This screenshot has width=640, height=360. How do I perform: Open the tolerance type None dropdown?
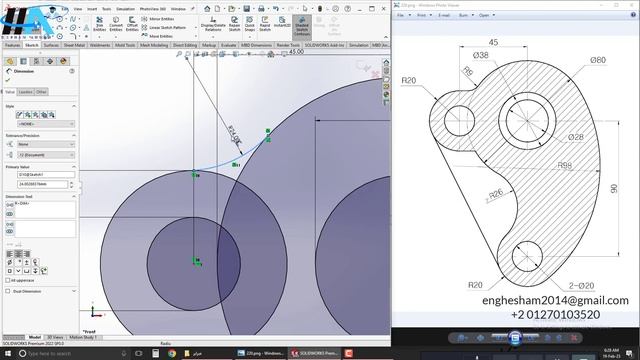[46, 144]
